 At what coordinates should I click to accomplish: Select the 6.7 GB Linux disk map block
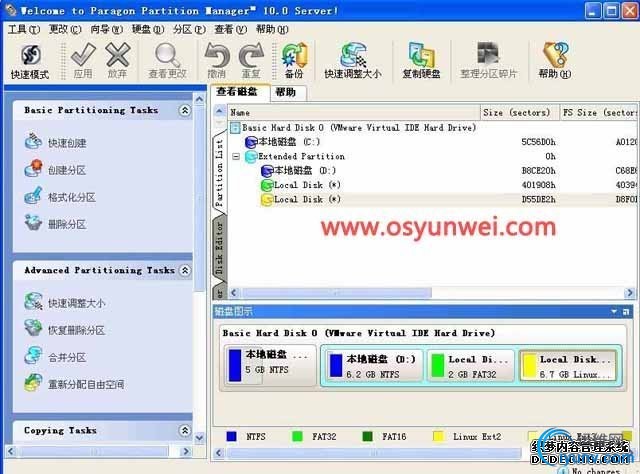pos(568,366)
